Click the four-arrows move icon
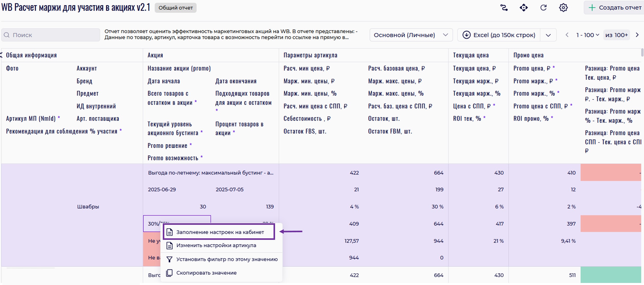The image size is (644, 285). tap(524, 8)
